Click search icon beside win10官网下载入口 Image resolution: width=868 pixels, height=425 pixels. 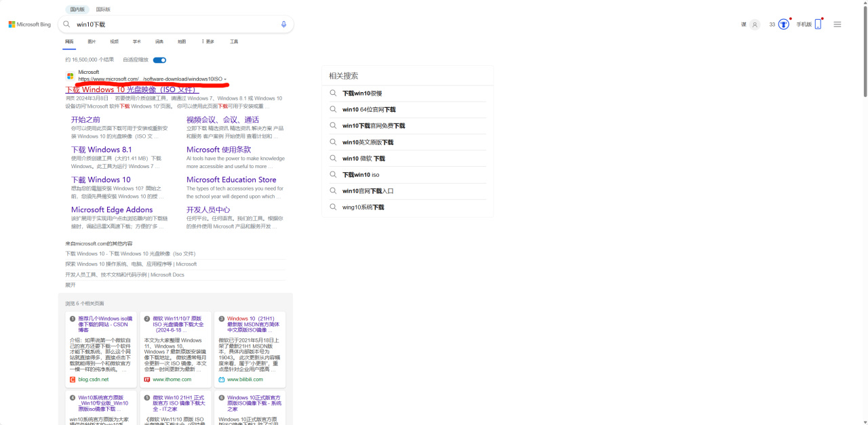pos(333,191)
